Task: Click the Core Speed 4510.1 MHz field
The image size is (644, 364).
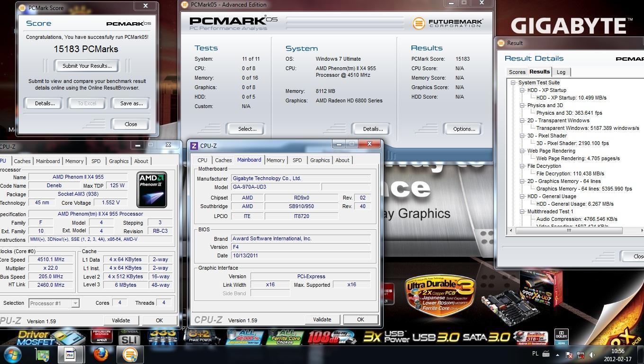Action: click(51, 260)
